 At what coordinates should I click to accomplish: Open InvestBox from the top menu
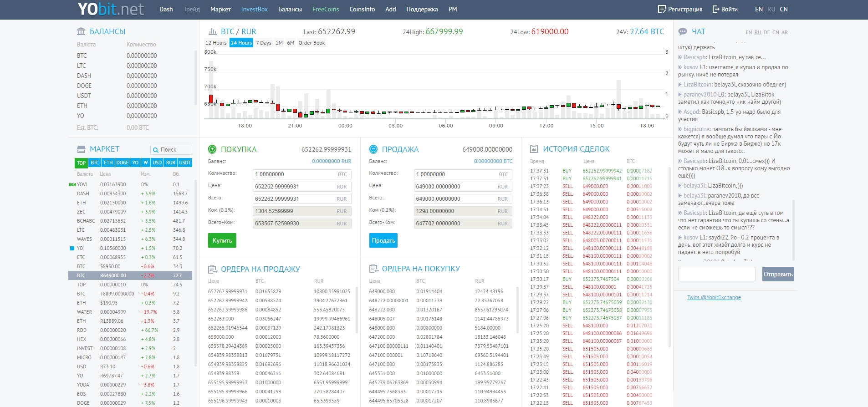(x=254, y=9)
